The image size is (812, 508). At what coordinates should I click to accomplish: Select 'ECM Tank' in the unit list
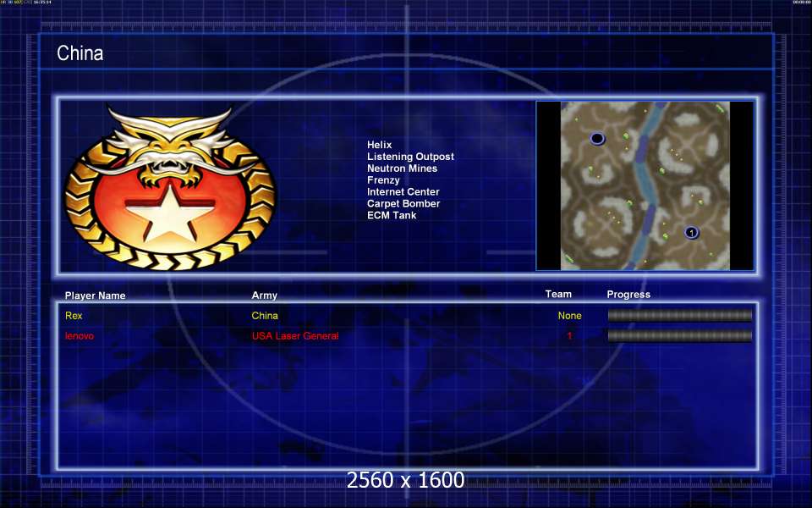pos(392,215)
